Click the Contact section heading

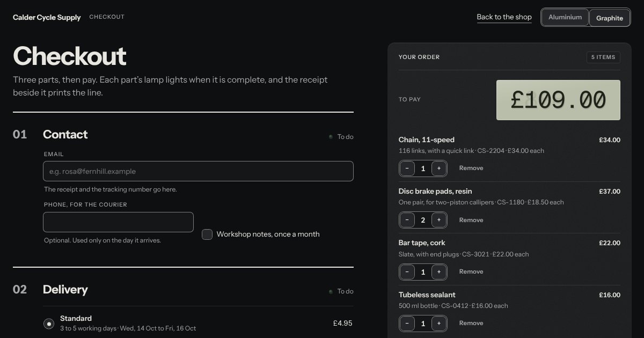(x=65, y=135)
